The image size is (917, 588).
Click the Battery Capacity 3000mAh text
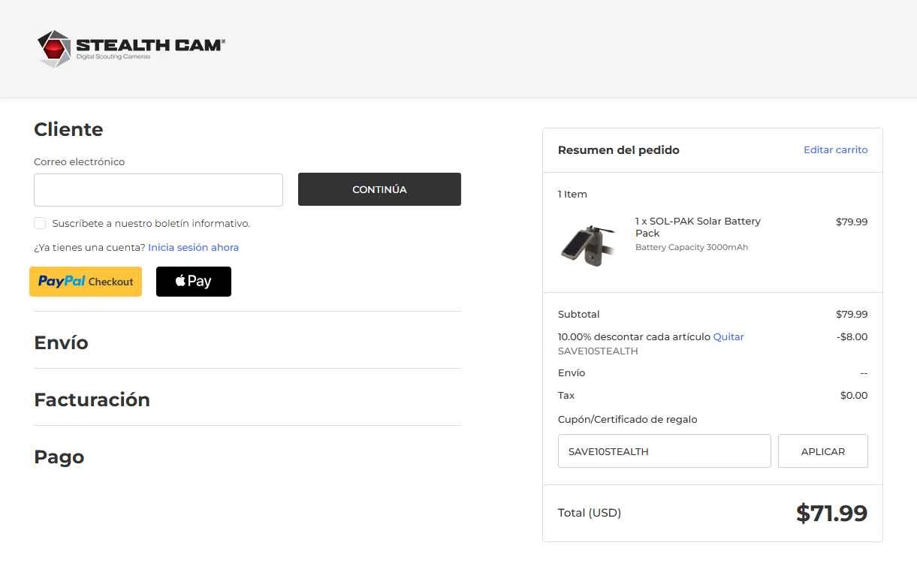point(692,247)
